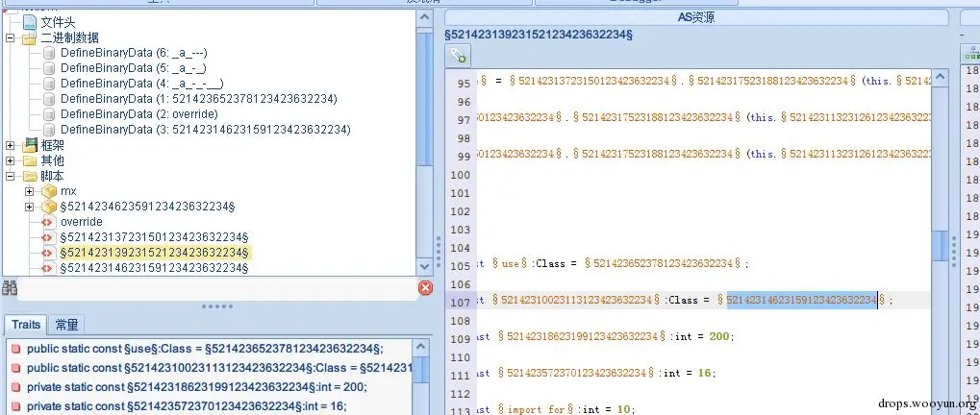Click line number 95 in gutter
980x415 pixels.
(464, 84)
